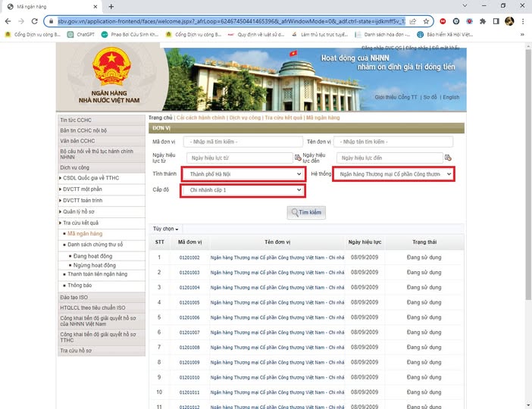
Task: Open unit code link 01201002
Action: tap(189, 258)
